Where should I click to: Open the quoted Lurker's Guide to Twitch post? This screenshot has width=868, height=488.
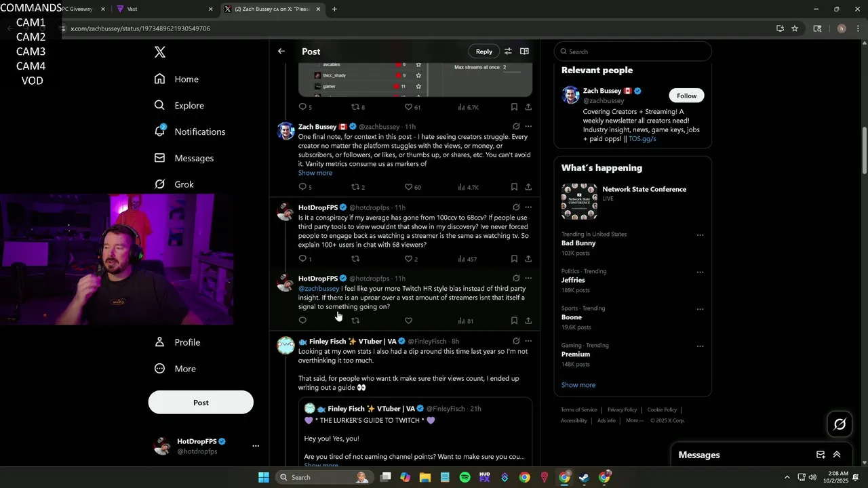point(415,432)
